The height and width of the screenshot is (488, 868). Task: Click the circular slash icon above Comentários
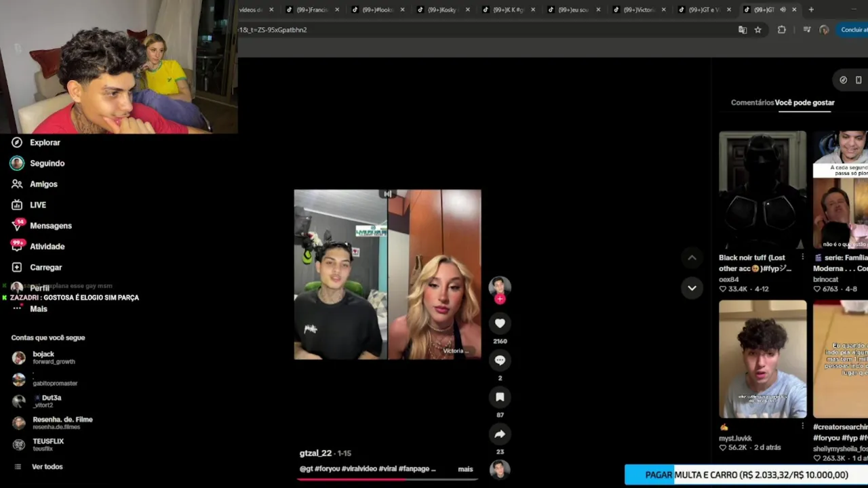point(843,80)
